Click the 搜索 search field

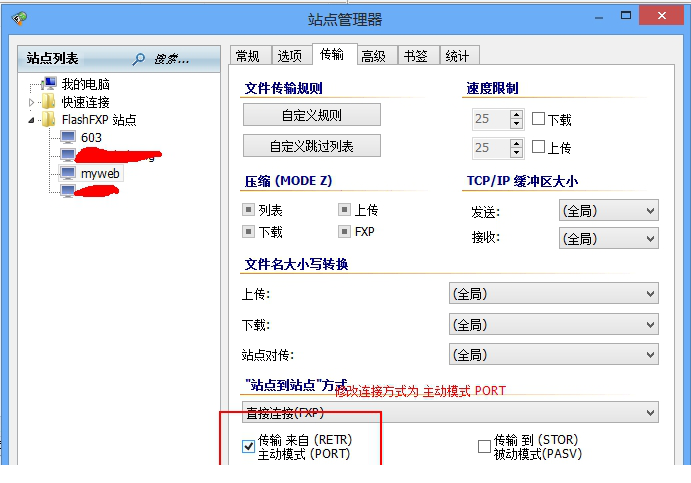172,59
